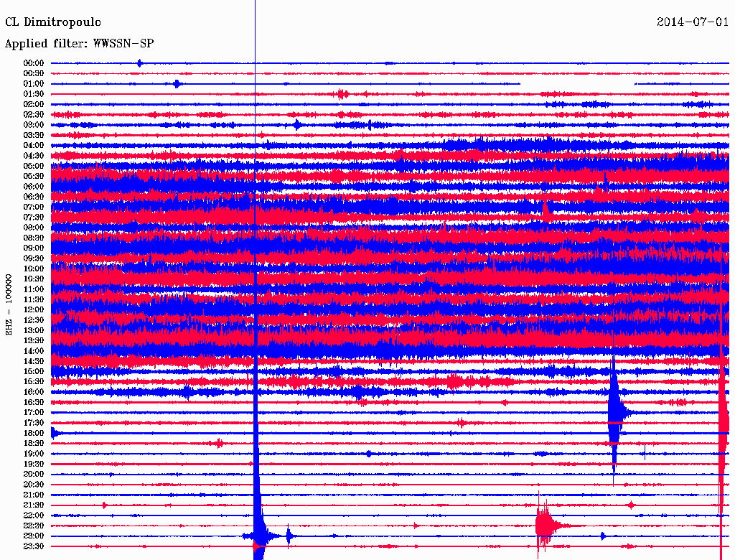Click the '22:00' time label
Screen dimensions: 735x560
tap(34, 515)
